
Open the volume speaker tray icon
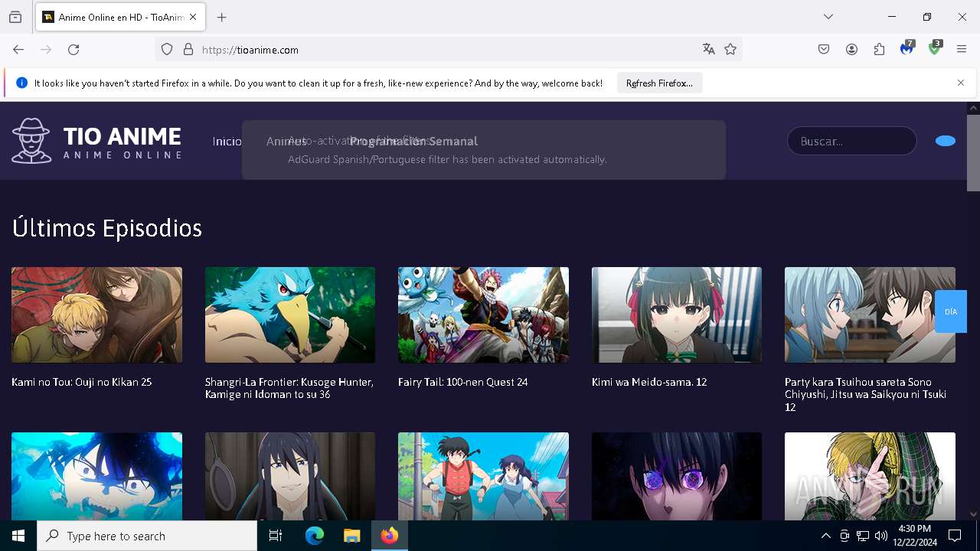(x=881, y=536)
